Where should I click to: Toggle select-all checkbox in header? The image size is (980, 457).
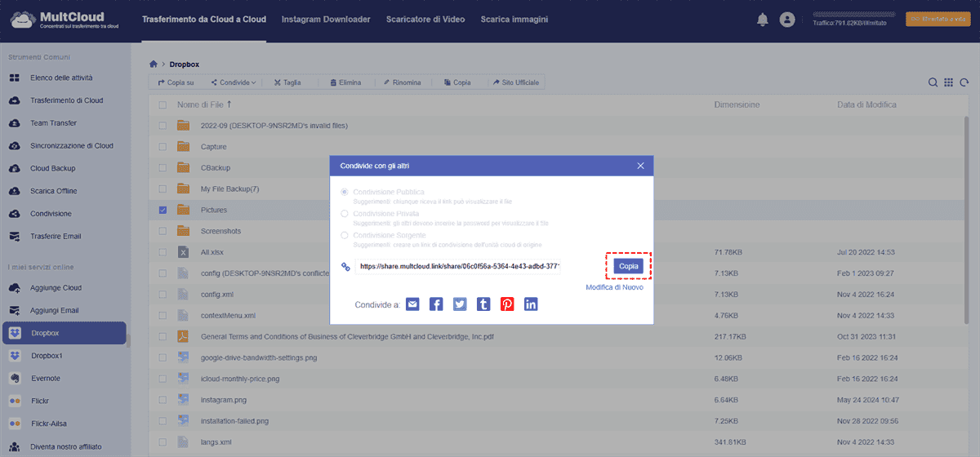163,105
